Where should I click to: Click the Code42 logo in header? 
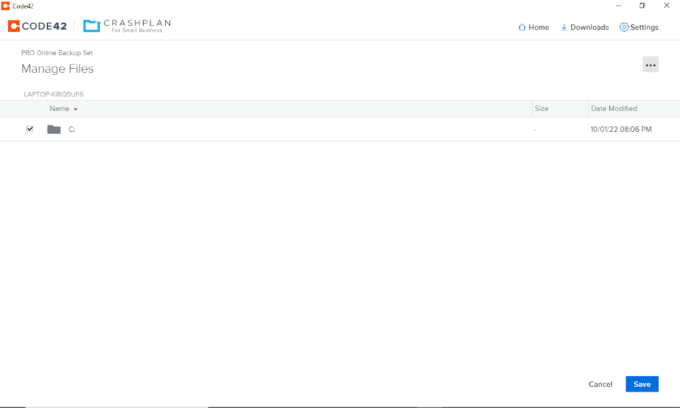pos(37,27)
